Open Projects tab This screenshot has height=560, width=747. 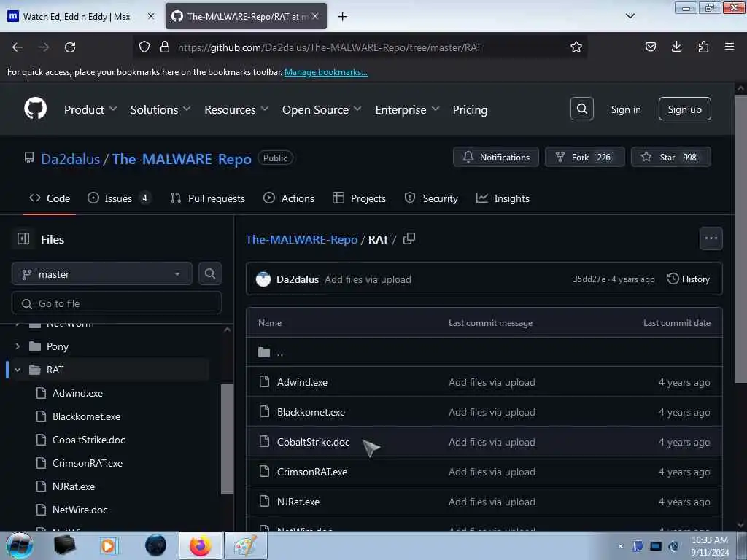(359, 198)
